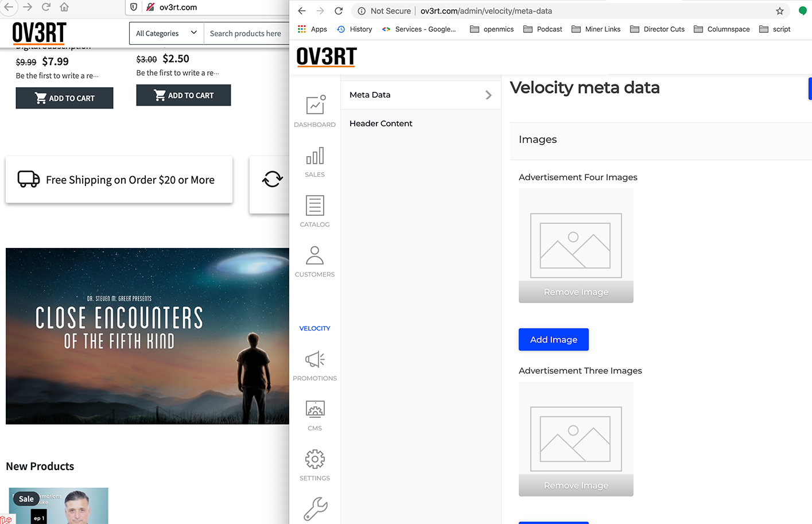
Task: Open the Sale product thumbnail
Action: [x=59, y=506]
